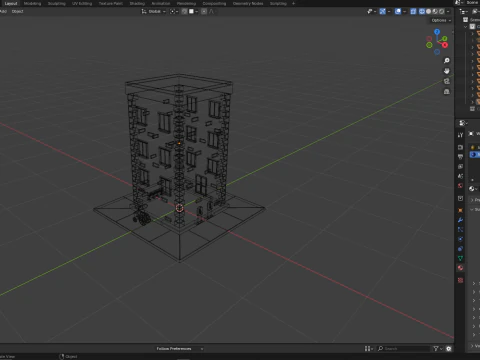Open the Follow Preferences dropdown at bottom
480x360 pixels.
point(179,349)
